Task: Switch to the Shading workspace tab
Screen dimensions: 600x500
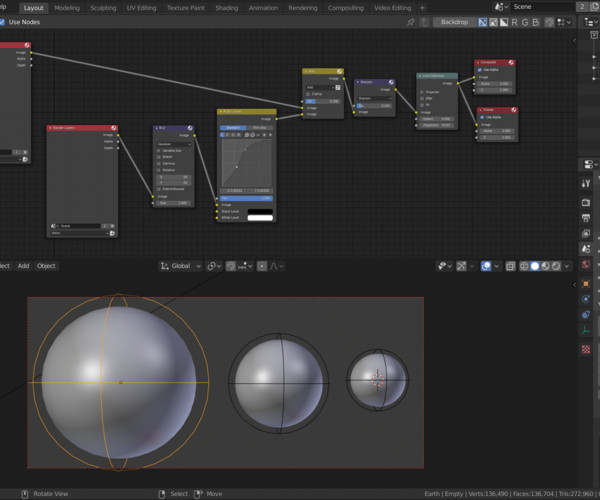Action: (227, 8)
